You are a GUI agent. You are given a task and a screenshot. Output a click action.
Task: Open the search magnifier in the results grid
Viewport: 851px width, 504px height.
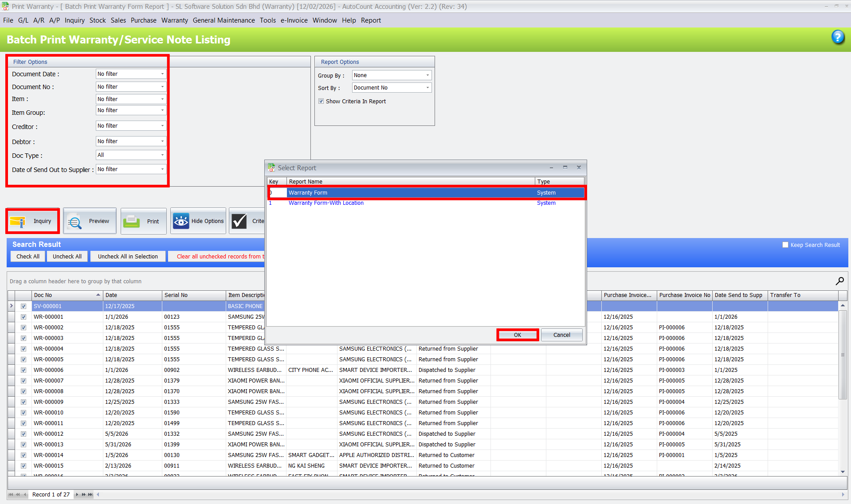(x=839, y=281)
